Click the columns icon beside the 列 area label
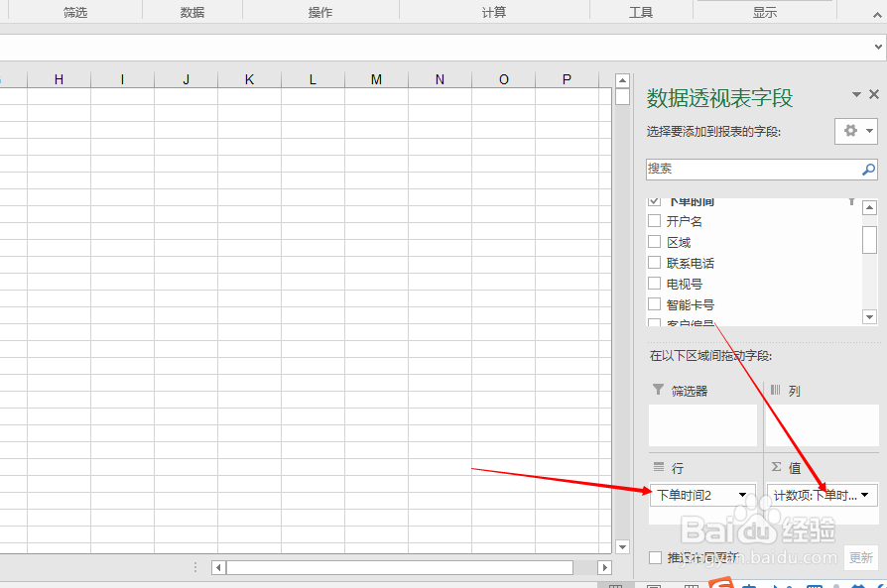The height and width of the screenshot is (588, 887). coord(778,389)
